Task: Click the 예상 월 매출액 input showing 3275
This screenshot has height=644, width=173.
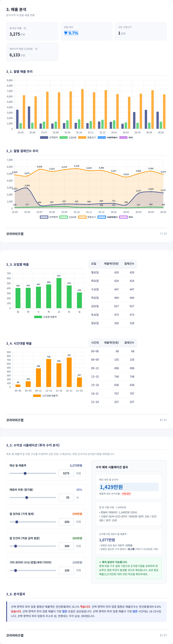Action: [66, 473]
